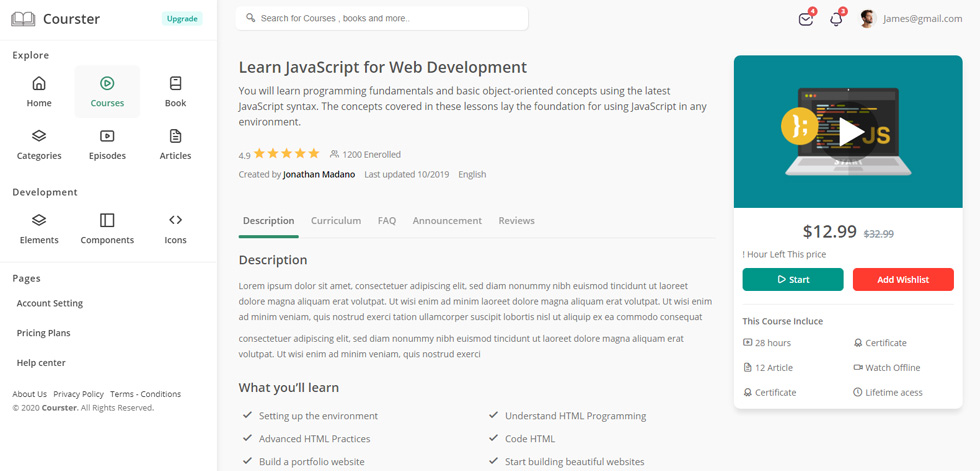Open Components under Development
The height and width of the screenshot is (471, 980).
tap(107, 229)
